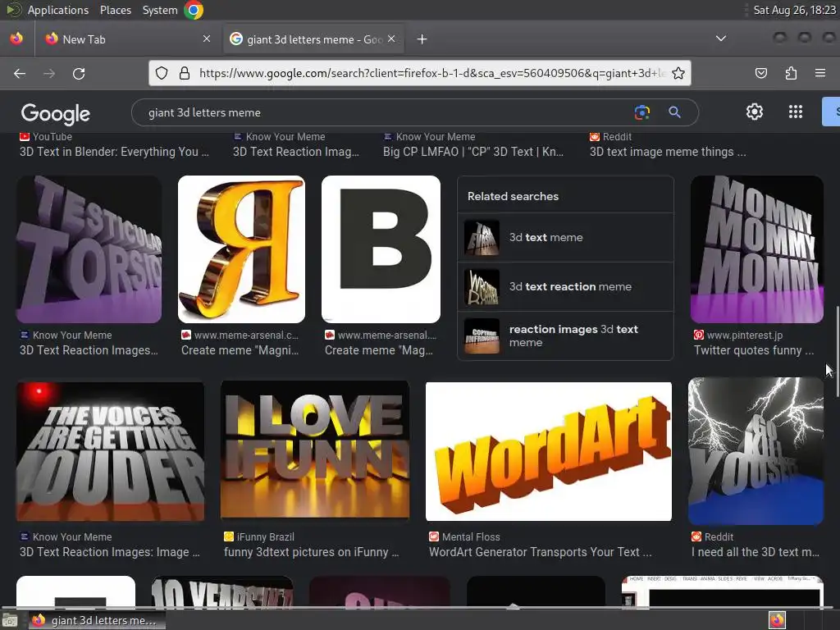Click the page vertical scrollbar
Image resolution: width=840 pixels, height=630 pixels.
click(x=838, y=351)
